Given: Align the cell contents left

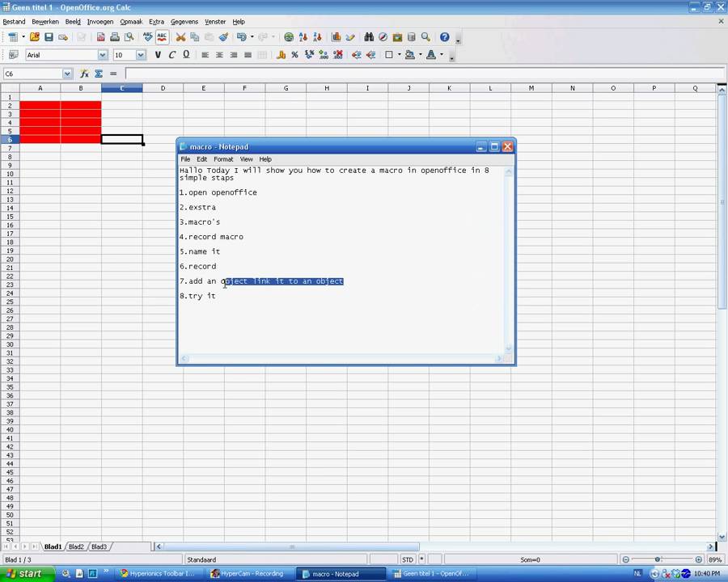Looking at the screenshot, I should click(x=205, y=55).
